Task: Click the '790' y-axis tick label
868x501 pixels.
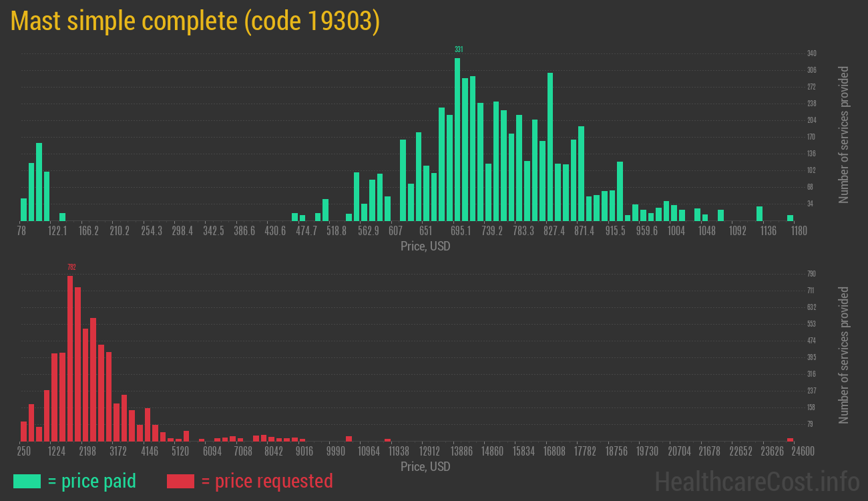Action: (x=811, y=274)
